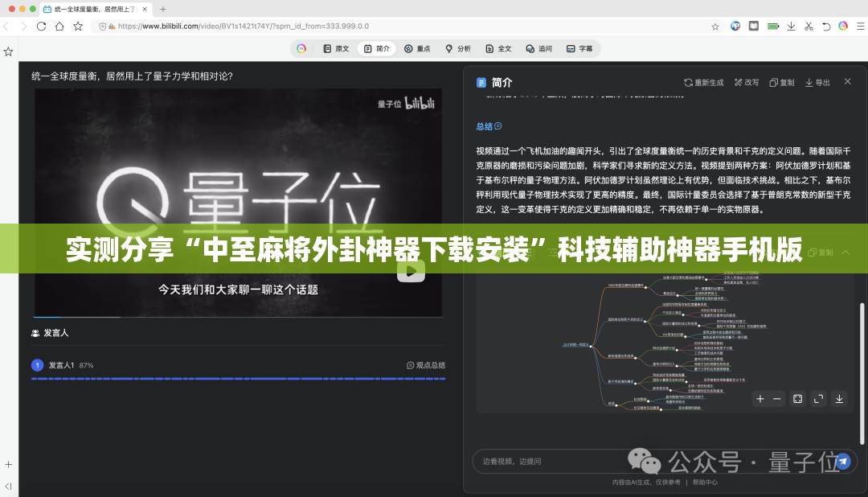Open the gray book reader extension icon

(753, 26)
